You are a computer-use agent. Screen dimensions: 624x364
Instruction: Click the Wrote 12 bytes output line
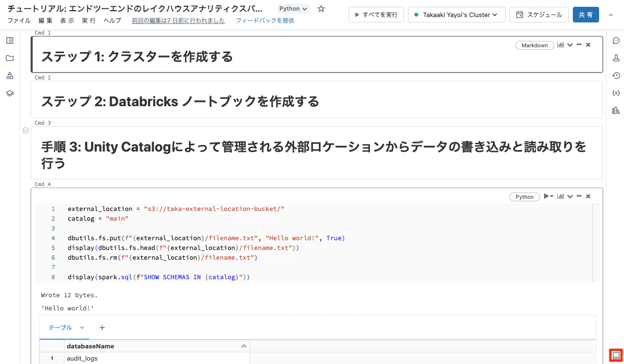(69, 295)
